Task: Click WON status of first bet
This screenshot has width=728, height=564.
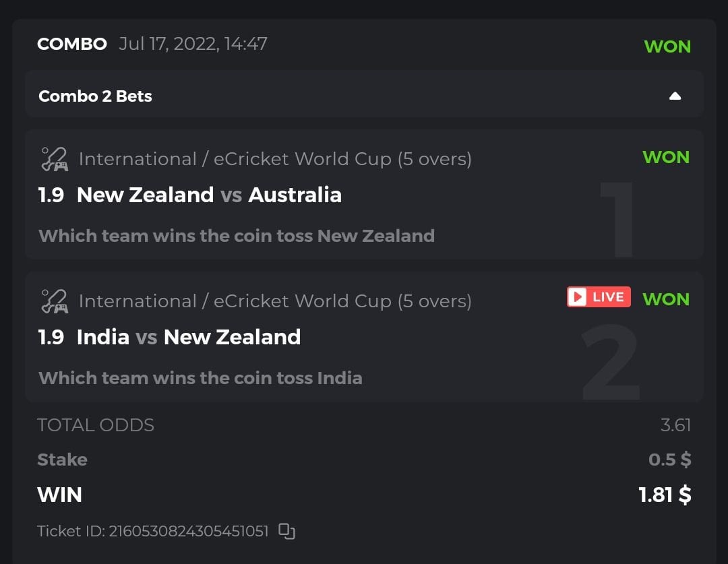Action: [666, 157]
